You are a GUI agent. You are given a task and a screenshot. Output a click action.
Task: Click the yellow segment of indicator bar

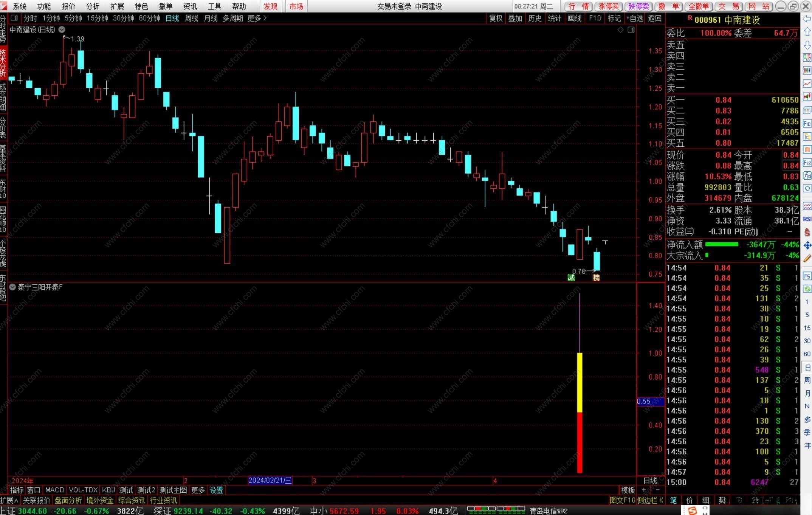pos(580,382)
